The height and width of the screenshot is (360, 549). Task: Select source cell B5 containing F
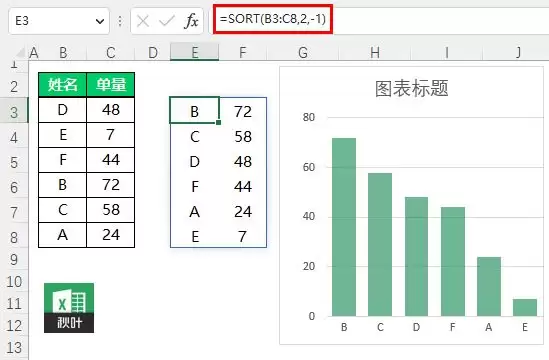point(63,160)
